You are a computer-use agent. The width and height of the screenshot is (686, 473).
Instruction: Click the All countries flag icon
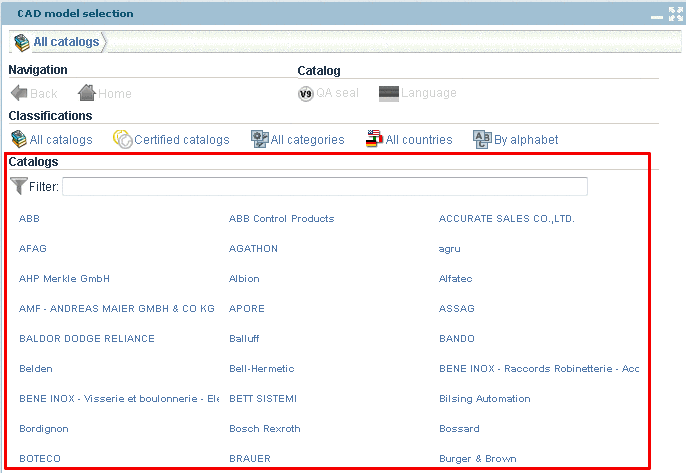(374, 140)
